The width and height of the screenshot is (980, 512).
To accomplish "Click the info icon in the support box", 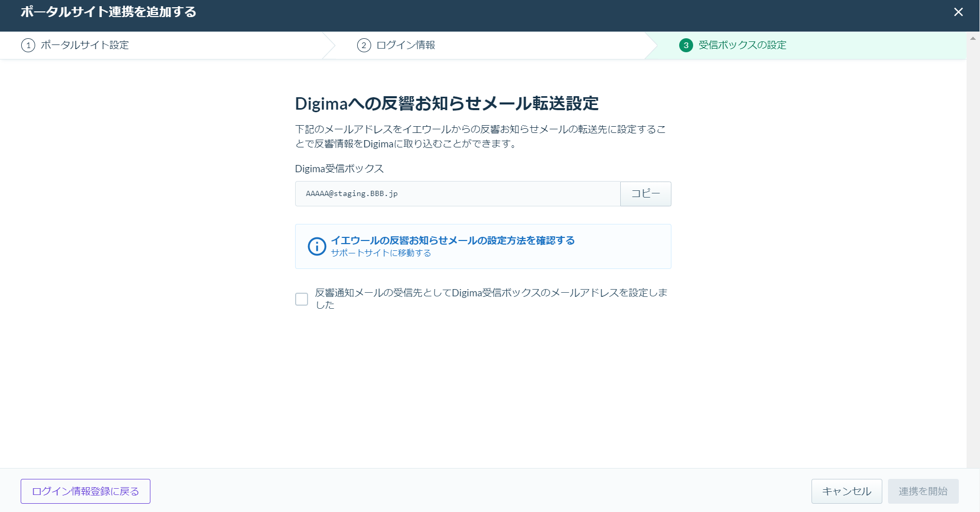I will click(x=317, y=247).
